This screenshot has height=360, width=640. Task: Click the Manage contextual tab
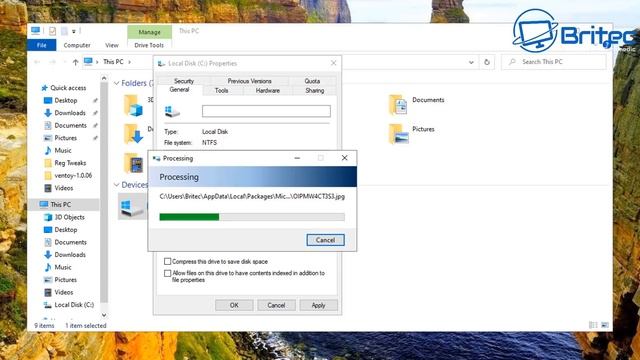coord(149,32)
